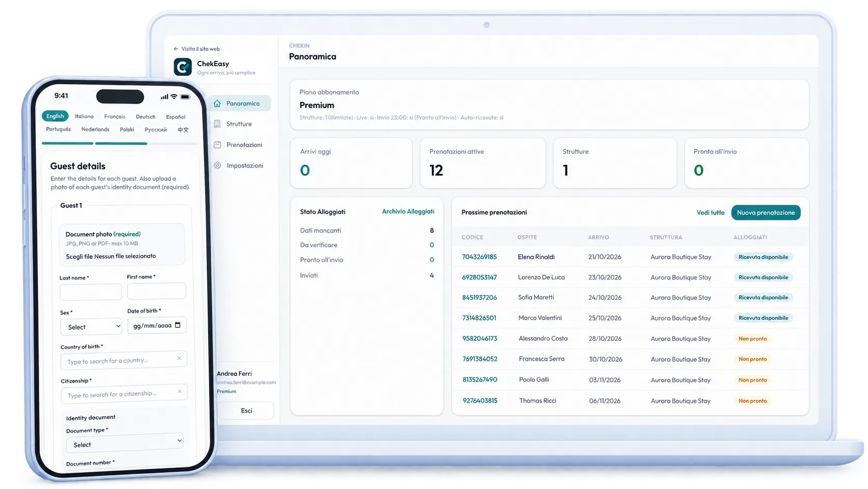Click the Esci logout button
This screenshot has width=868, height=489.
247,411
